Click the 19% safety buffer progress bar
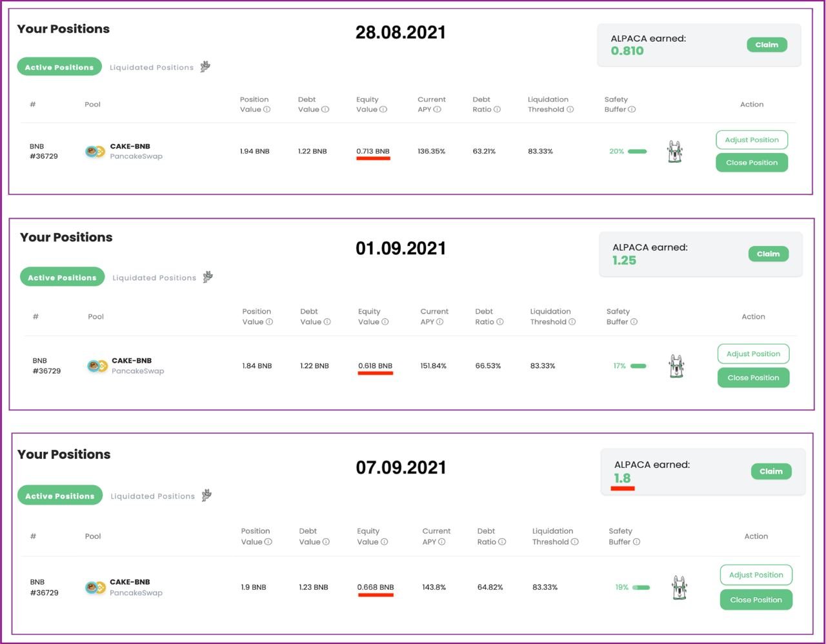This screenshot has width=826, height=644. tap(641, 587)
